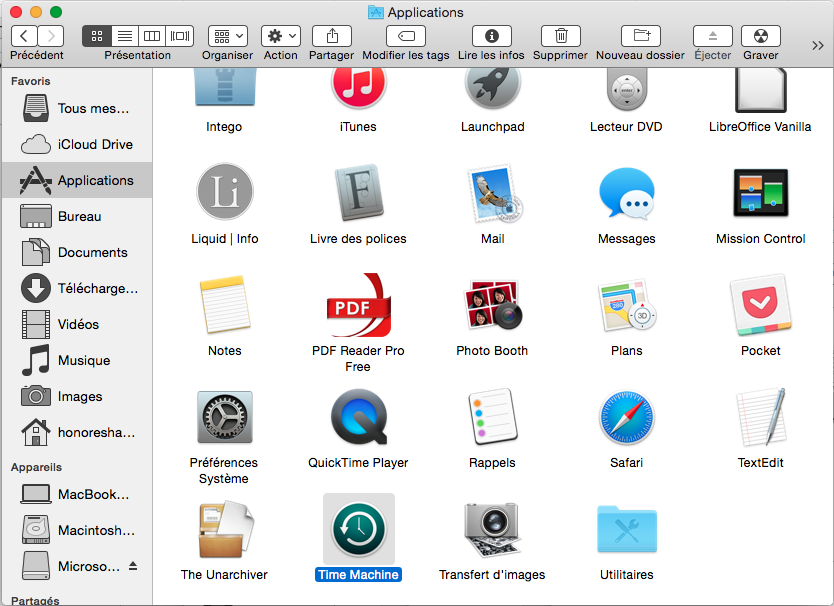Screen dimensions: 834x606
Task: Click the Partager share button
Action: click(332, 36)
